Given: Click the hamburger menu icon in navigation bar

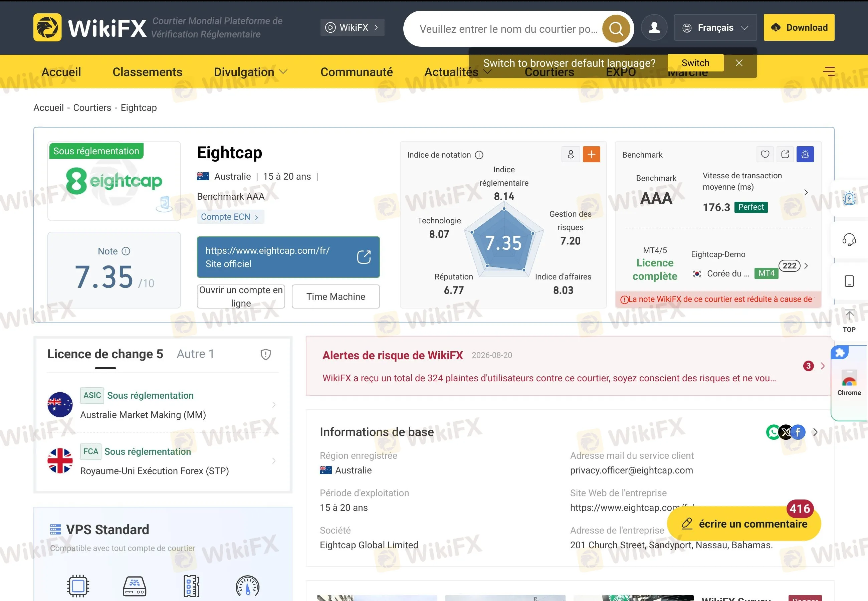Looking at the screenshot, I should click(829, 71).
